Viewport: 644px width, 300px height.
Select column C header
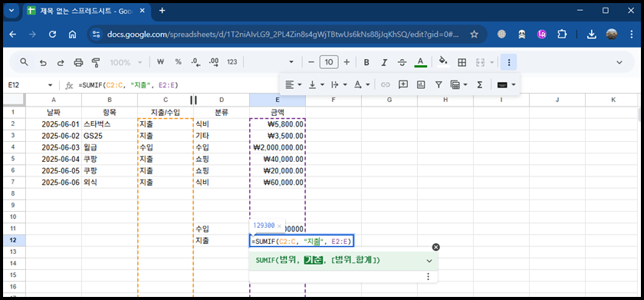click(x=165, y=100)
